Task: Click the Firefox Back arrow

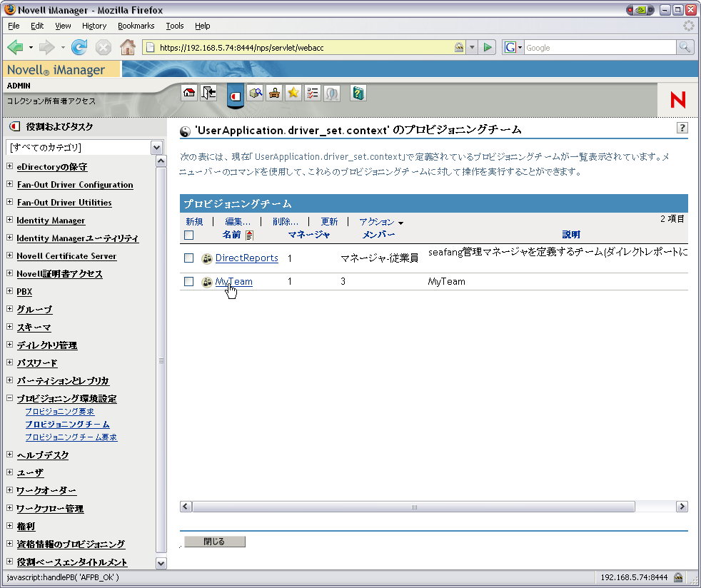Action: point(16,47)
